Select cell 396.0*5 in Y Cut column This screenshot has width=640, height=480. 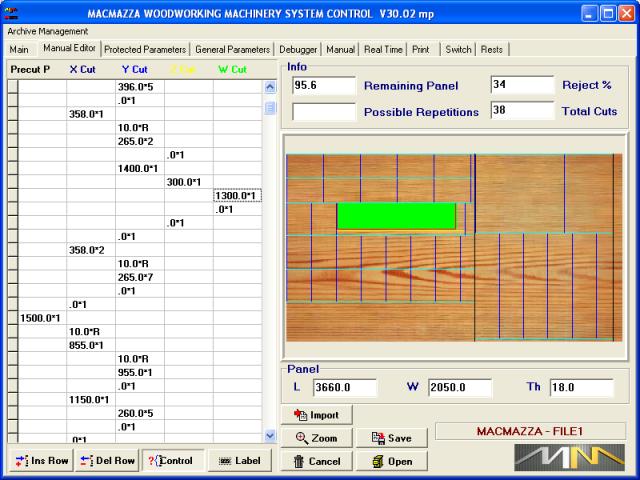coord(140,87)
